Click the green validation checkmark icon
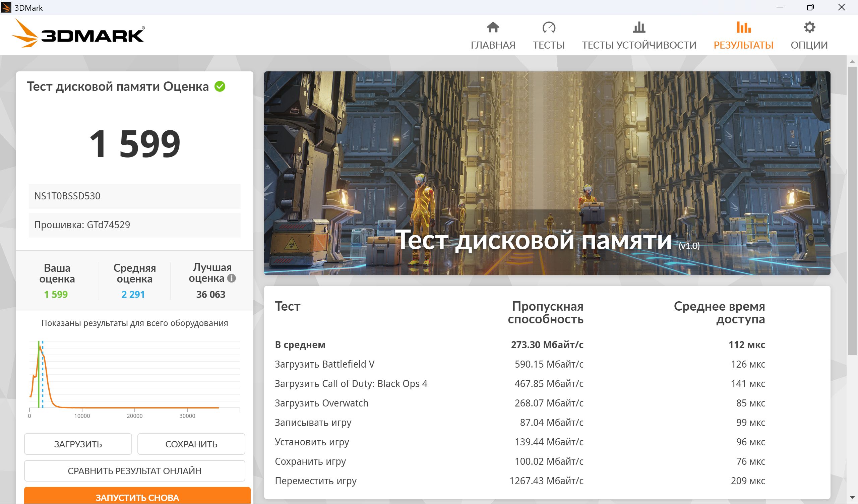 [x=220, y=86]
